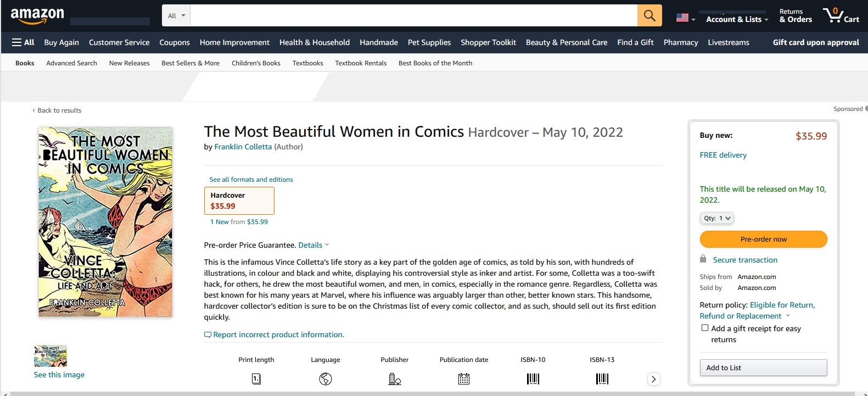This screenshot has height=396, width=868.
Task: Select the Books subnav tab
Action: 25,63
